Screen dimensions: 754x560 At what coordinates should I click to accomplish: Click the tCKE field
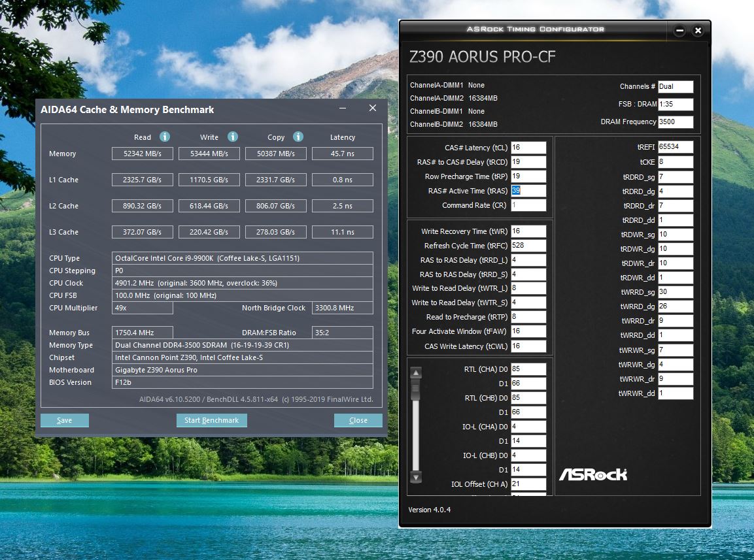coord(676,161)
